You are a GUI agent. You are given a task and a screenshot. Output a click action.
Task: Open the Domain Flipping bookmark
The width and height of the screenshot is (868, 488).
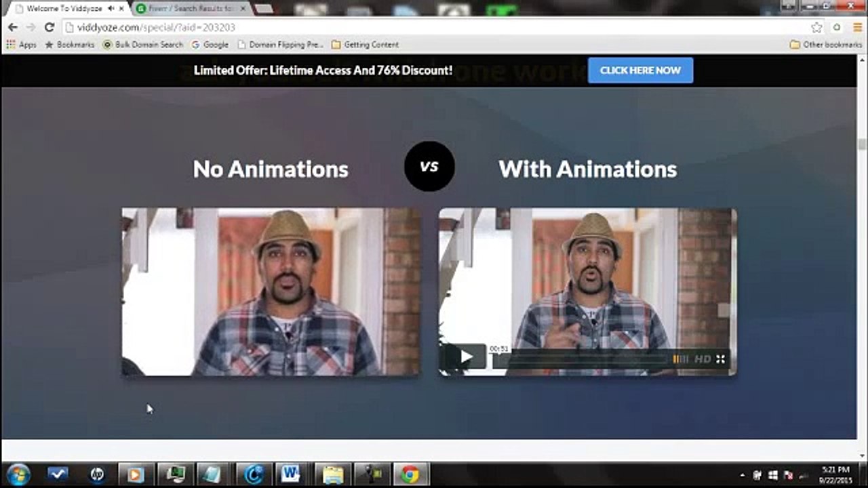pyautogui.click(x=280, y=45)
